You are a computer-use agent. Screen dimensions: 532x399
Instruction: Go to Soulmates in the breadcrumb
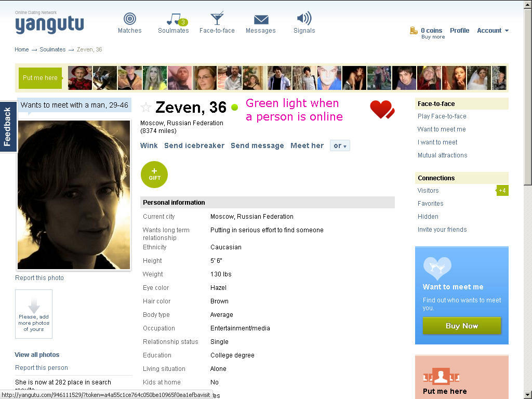point(52,49)
